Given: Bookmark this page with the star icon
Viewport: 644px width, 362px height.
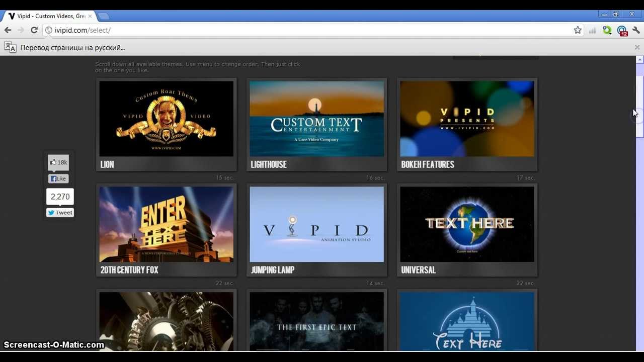Looking at the screenshot, I should (x=578, y=30).
